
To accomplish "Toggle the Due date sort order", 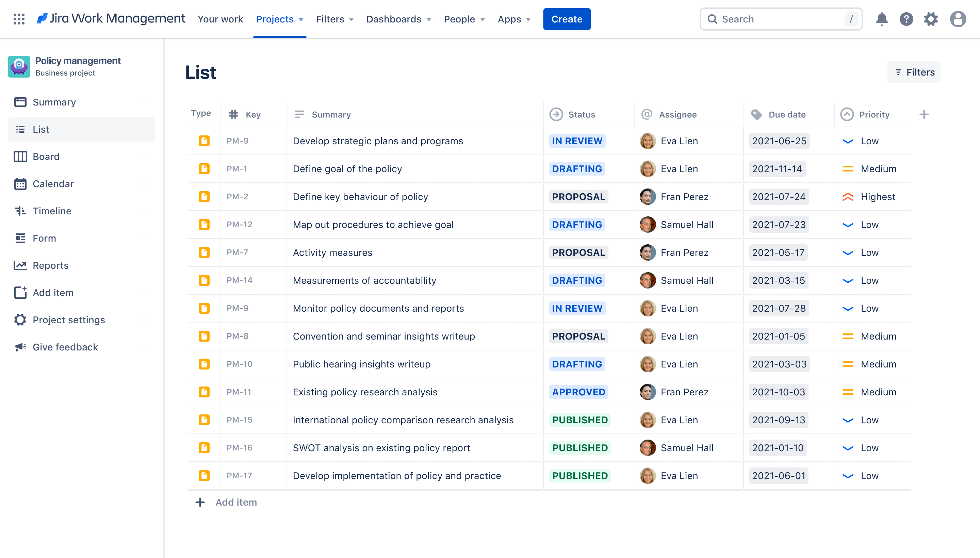I will coord(786,114).
